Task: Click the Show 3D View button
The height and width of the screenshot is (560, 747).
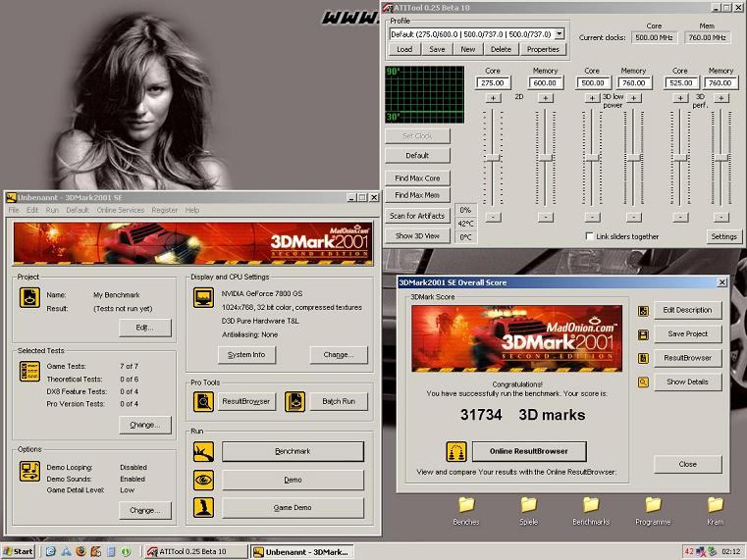Action: click(x=417, y=235)
